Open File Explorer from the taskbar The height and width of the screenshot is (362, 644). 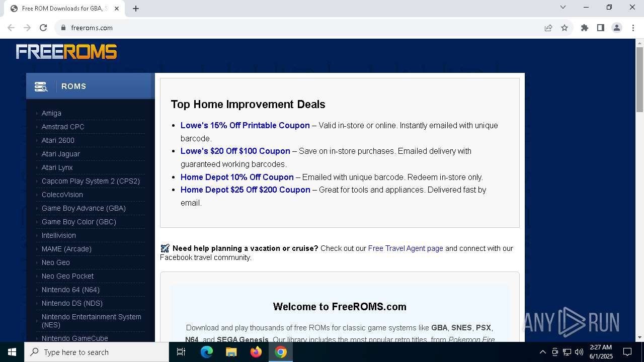click(x=231, y=352)
